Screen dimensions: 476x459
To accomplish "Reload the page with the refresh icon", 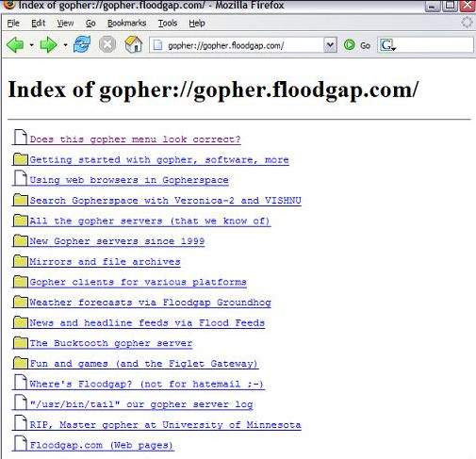I will point(82,44).
